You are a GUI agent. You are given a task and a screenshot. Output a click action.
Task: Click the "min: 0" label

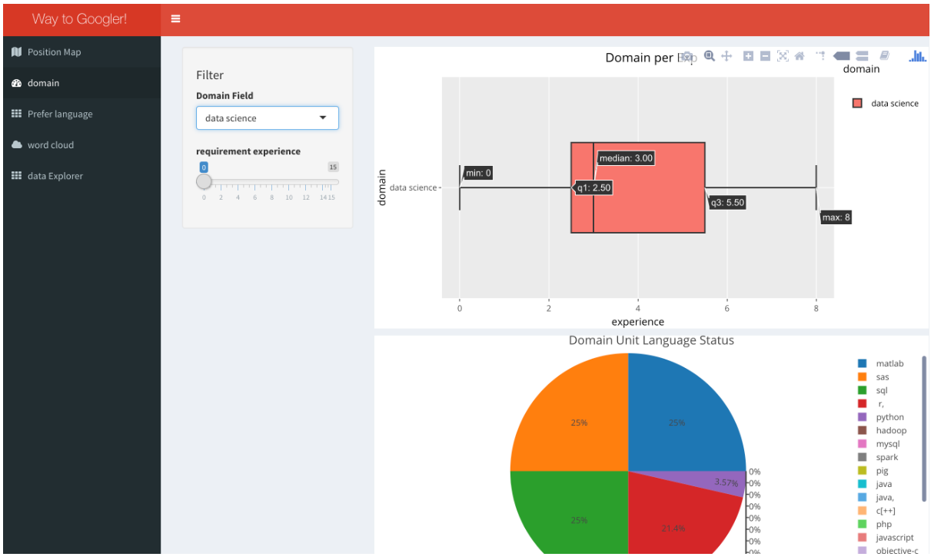(x=478, y=173)
